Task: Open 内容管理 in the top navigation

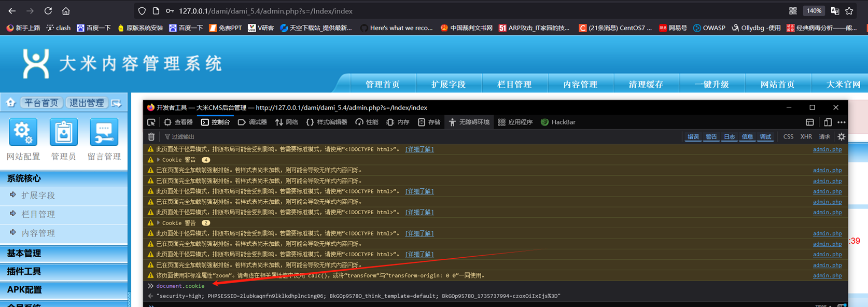Action: 580,84
